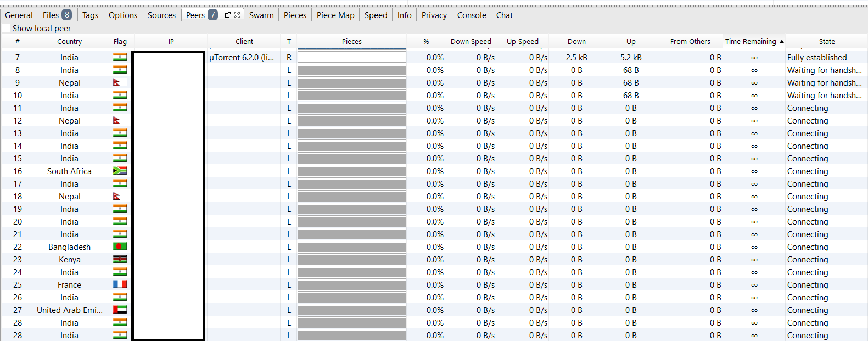Open the Files tab

tap(57, 15)
